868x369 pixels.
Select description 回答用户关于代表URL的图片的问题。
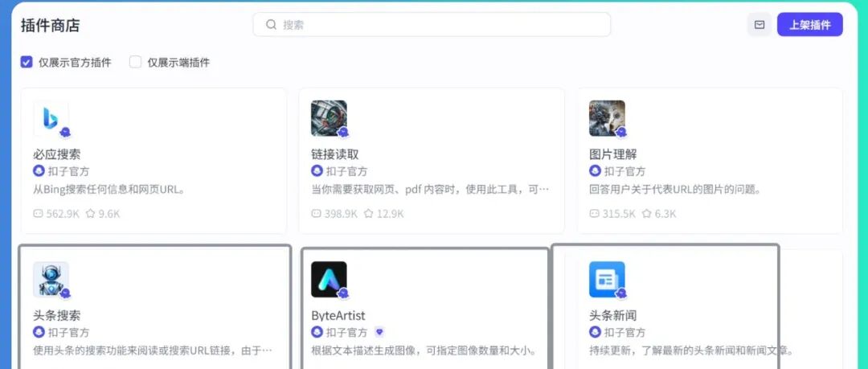coord(675,190)
